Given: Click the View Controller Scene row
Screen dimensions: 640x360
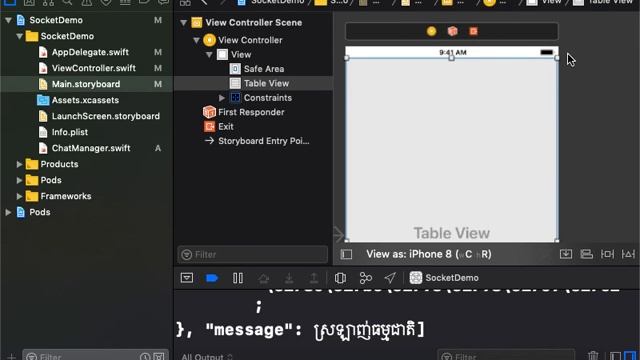Looking at the screenshot, I should point(253,22).
